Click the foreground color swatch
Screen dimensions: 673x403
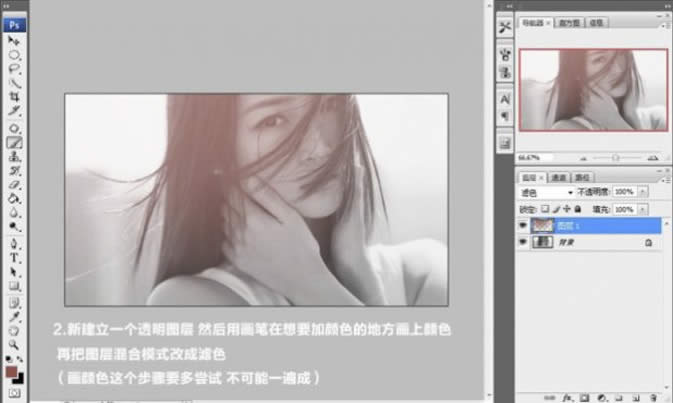click(x=12, y=371)
